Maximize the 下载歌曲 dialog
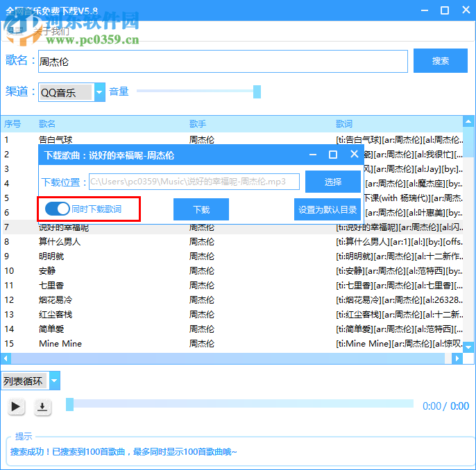The image size is (476, 470). [333, 155]
